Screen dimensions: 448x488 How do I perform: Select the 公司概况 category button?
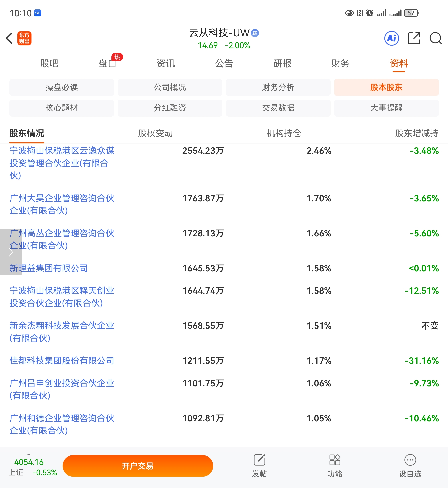170,87
